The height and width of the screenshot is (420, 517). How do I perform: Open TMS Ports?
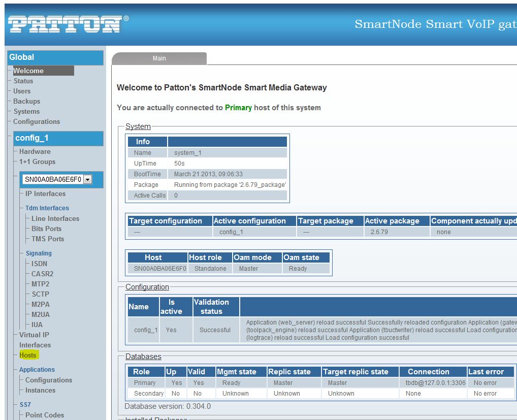click(48, 239)
